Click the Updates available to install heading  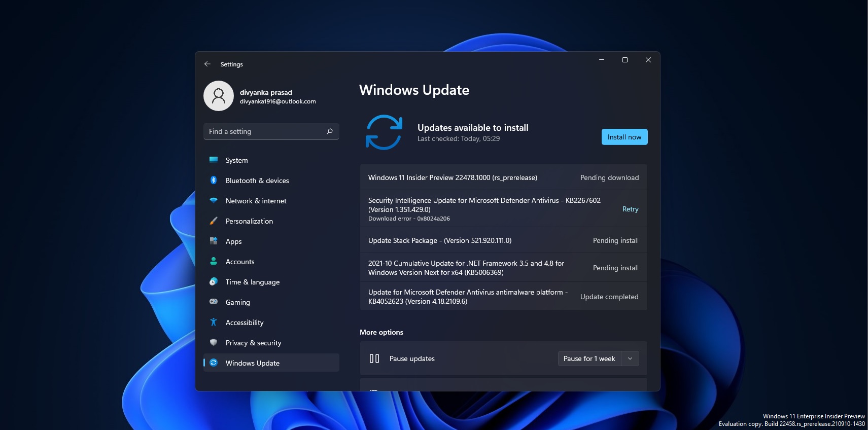click(x=473, y=128)
